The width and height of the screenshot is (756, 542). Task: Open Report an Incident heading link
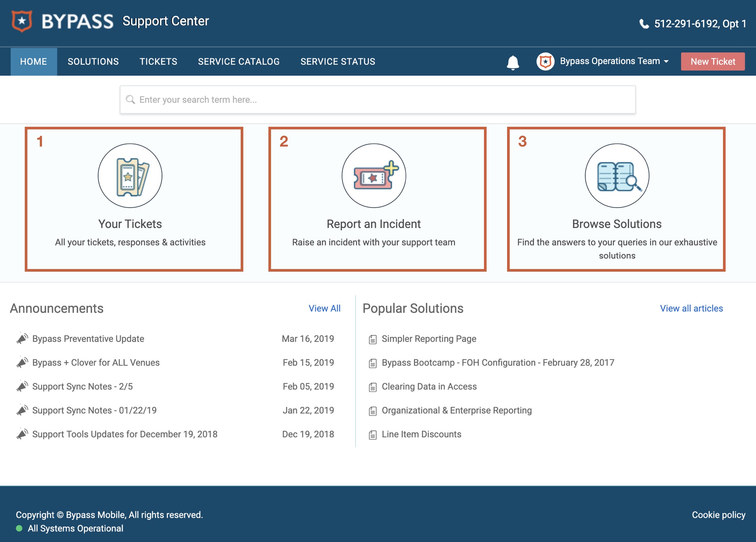click(374, 224)
